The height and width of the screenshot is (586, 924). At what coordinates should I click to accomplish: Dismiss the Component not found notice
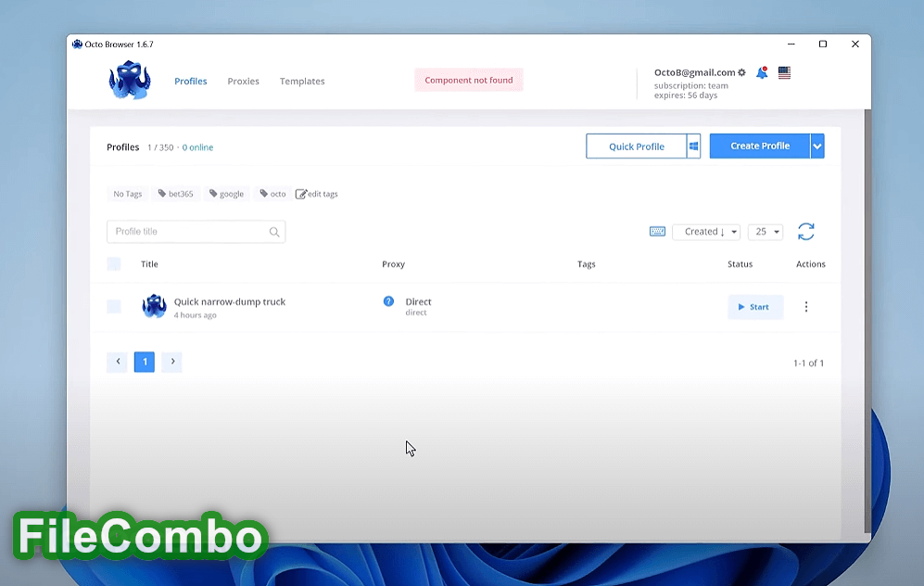point(468,80)
